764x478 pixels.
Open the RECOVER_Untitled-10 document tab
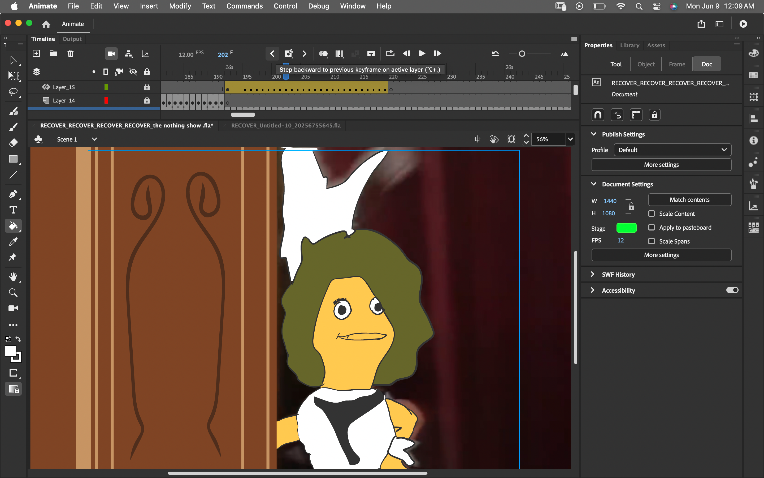[286, 125]
